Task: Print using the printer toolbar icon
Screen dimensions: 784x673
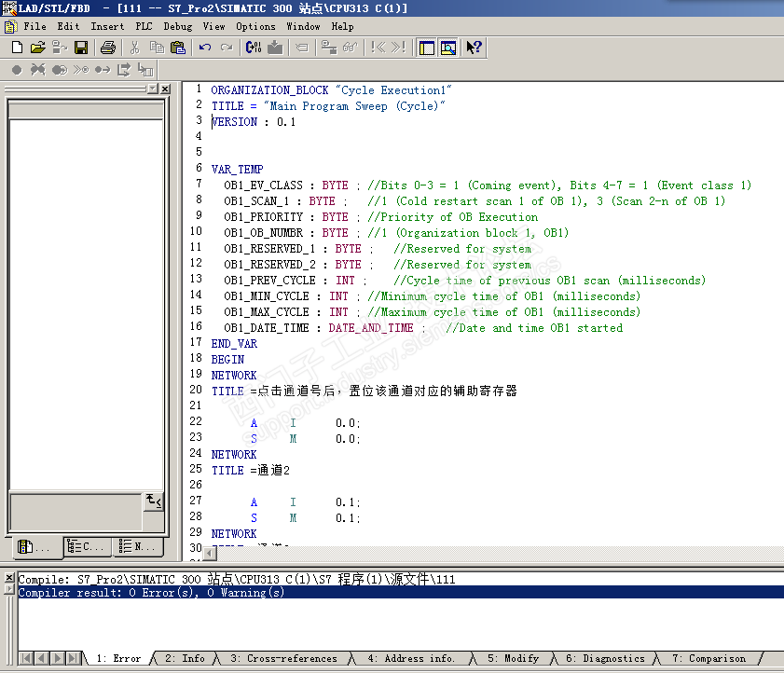Action: click(108, 48)
